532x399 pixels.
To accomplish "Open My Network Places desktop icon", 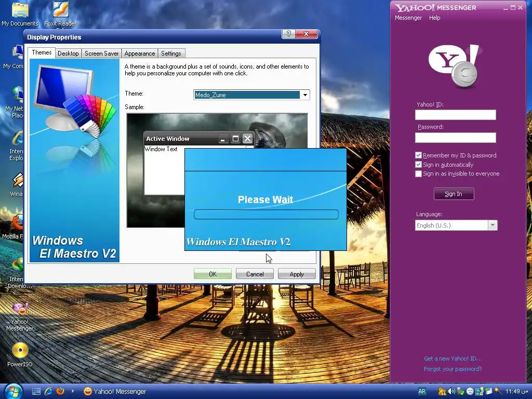I will [14, 102].
